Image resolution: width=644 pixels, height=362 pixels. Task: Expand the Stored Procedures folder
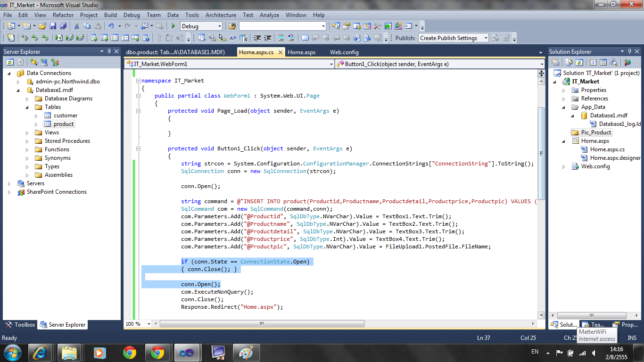point(27,141)
